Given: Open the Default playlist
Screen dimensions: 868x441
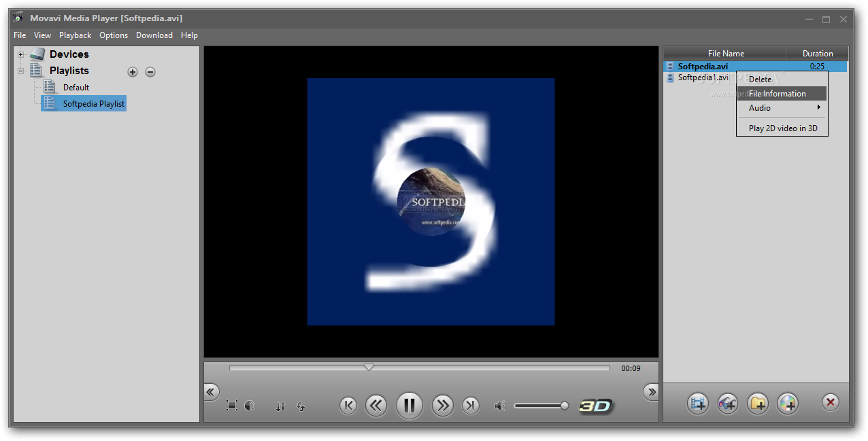Looking at the screenshot, I should 76,87.
